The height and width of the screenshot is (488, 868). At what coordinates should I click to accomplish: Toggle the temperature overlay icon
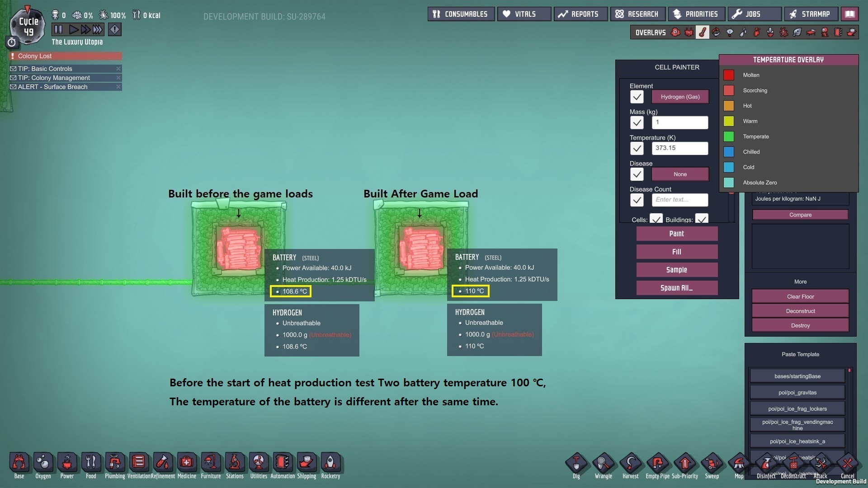(x=702, y=33)
